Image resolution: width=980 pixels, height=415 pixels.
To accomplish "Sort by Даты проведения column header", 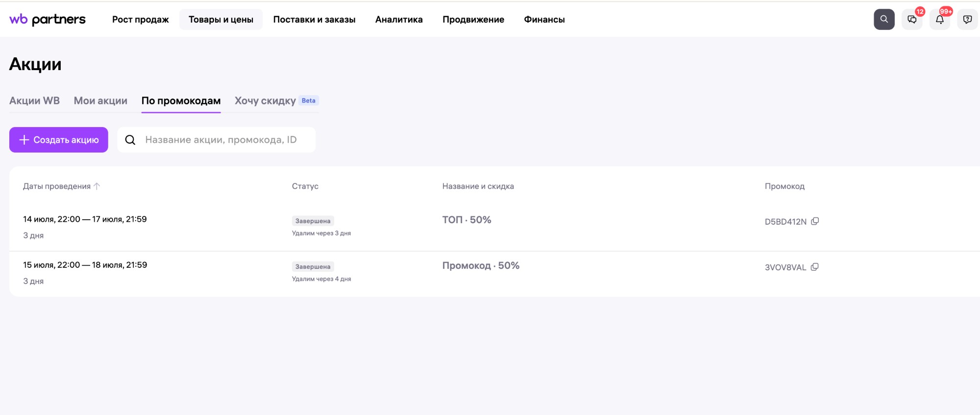I will pos(57,186).
